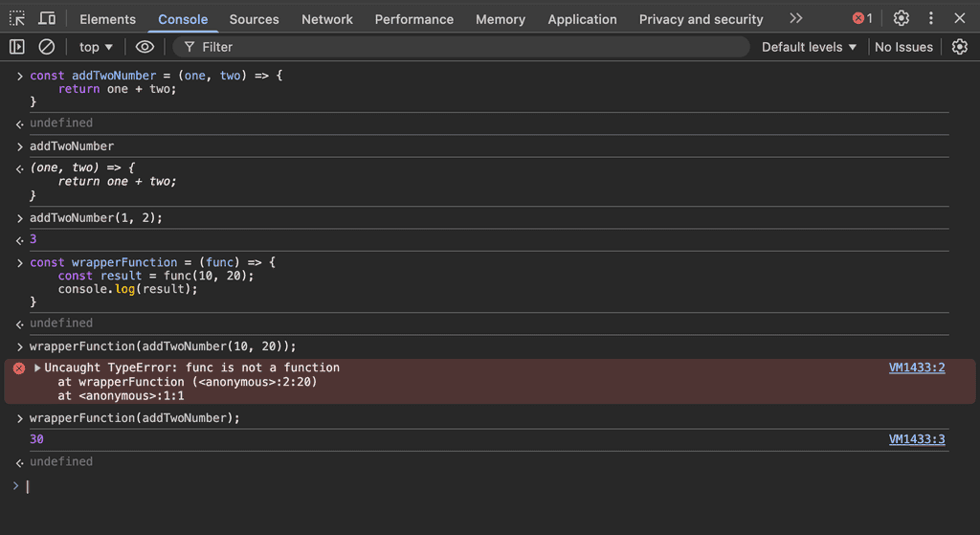This screenshot has height=535, width=980.
Task: Activate the inspect element picker icon
Action: coord(17,18)
